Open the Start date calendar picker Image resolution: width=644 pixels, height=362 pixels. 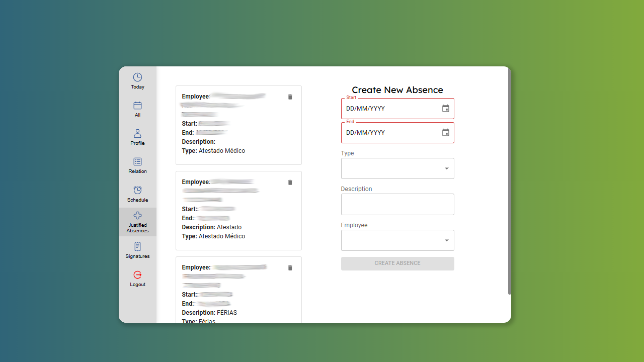click(445, 109)
